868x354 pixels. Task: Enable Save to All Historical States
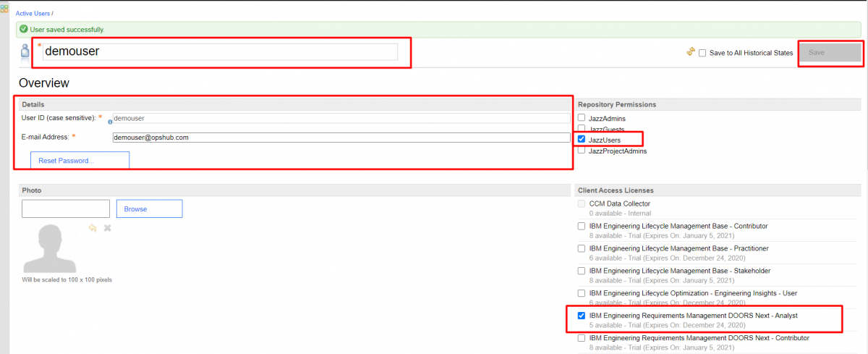pyautogui.click(x=702, y=53)
